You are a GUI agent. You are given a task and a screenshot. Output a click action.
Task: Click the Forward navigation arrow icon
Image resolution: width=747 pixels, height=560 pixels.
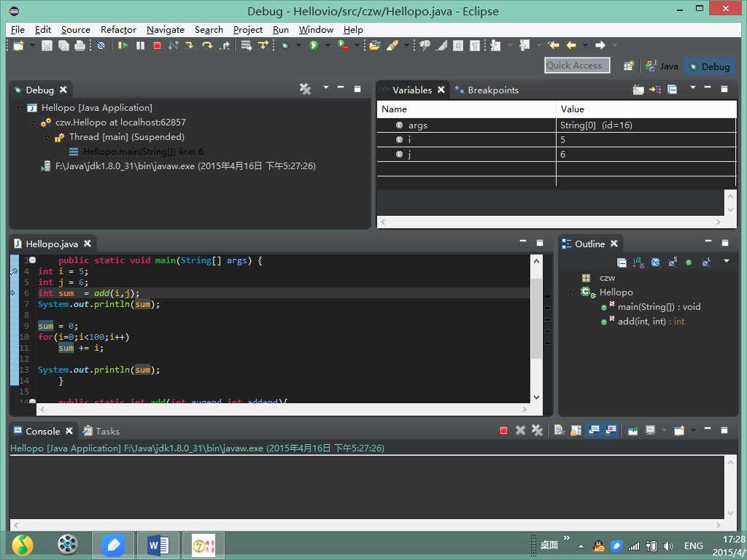[600, 45]
